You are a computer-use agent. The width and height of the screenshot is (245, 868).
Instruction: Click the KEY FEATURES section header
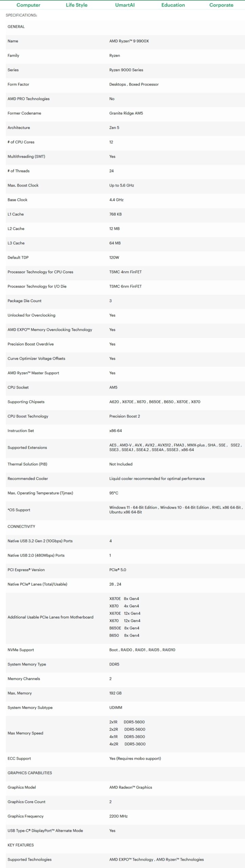(21, 845)
